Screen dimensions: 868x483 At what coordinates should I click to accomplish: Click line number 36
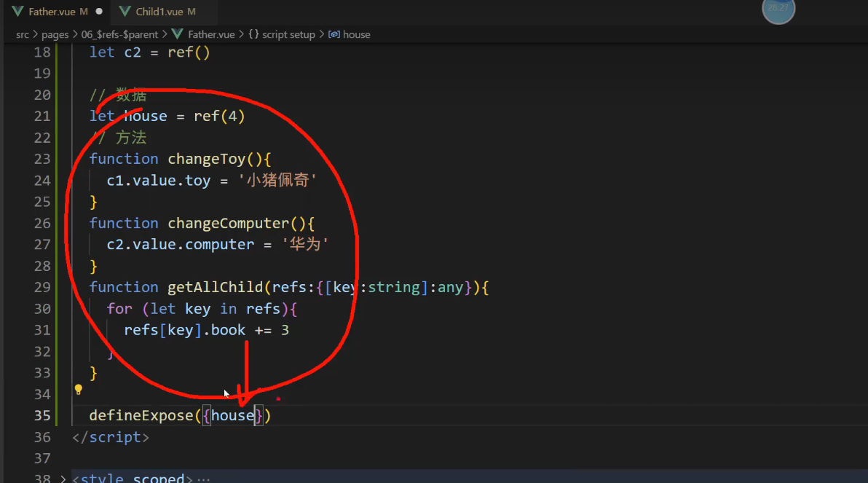[42, 437]
